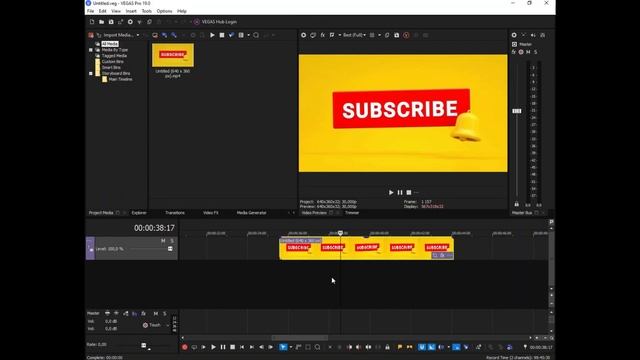Open the Options menu

point(164,11)
